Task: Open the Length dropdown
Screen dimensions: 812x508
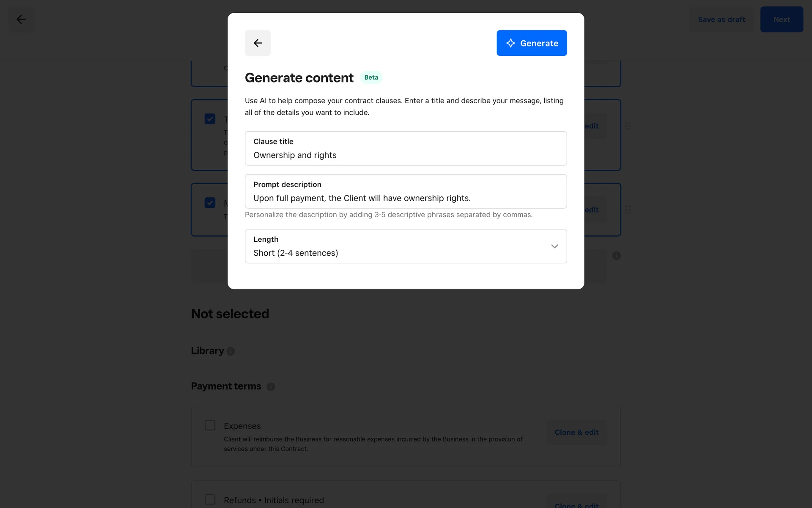Action: 405,246
